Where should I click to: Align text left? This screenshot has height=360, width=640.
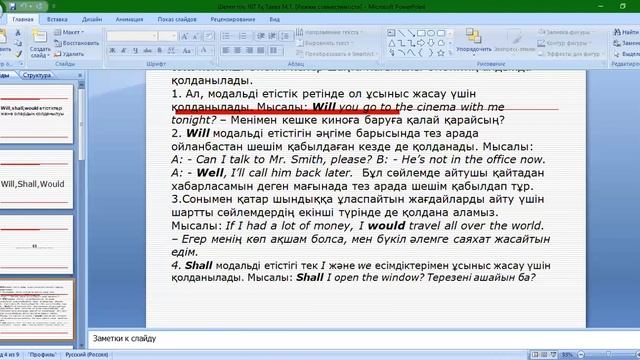[226, 51]
